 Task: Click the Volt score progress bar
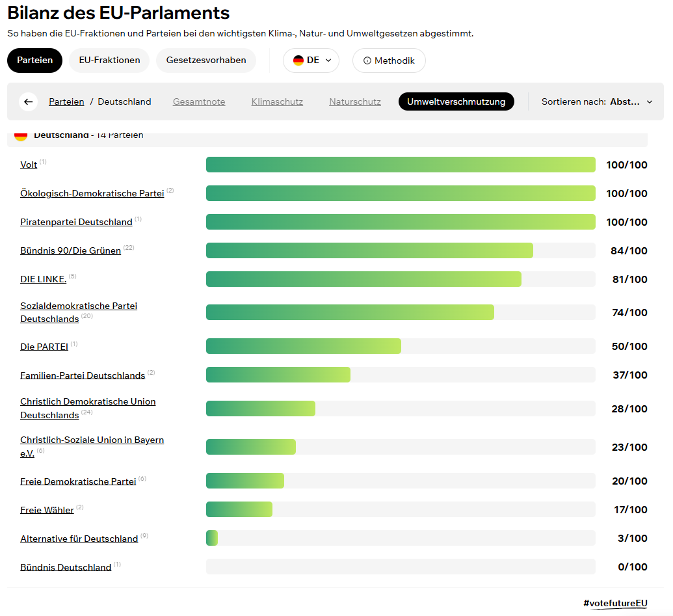click(x=401, y=165)
